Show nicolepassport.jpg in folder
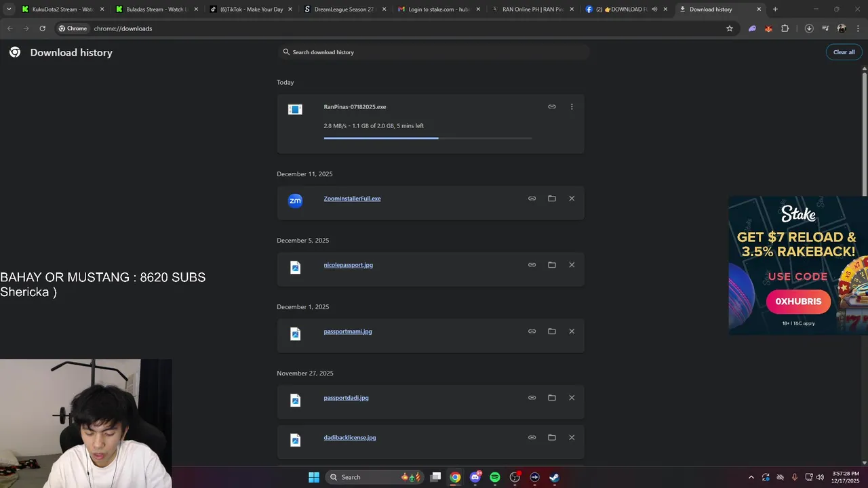The height and width of the screenshot is (488, 868). coord(552,265)
